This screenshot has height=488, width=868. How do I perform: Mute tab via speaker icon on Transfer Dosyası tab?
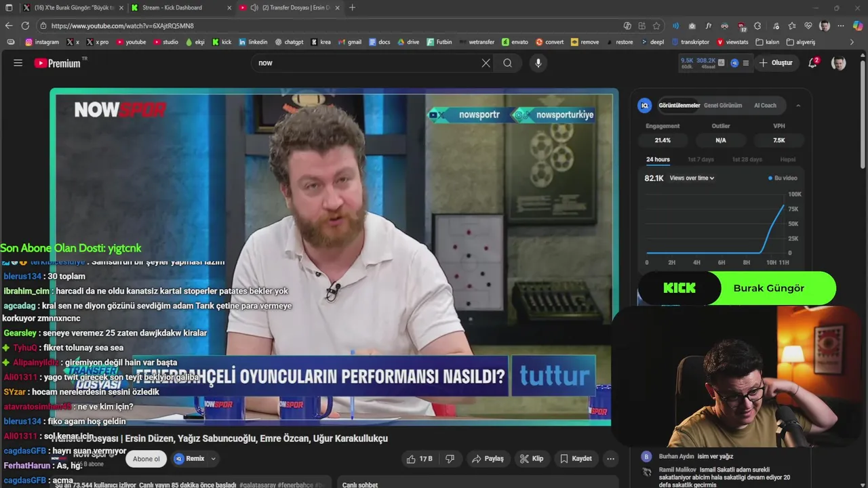(254, 7)
